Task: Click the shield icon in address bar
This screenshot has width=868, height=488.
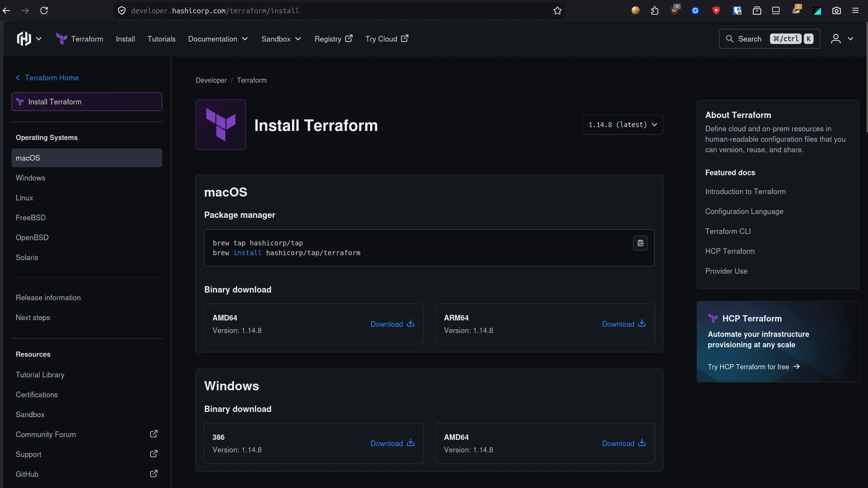Action: (x=122, y=10)
